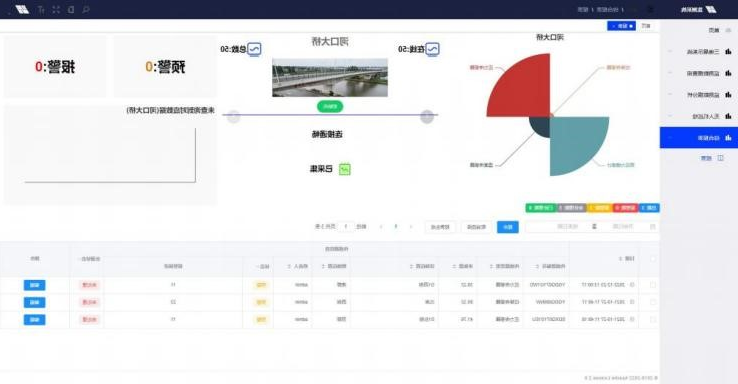The image size is (738, 384).
Task: Click the monitoring system logo beside the sidebar
Action: pos(711,9)
